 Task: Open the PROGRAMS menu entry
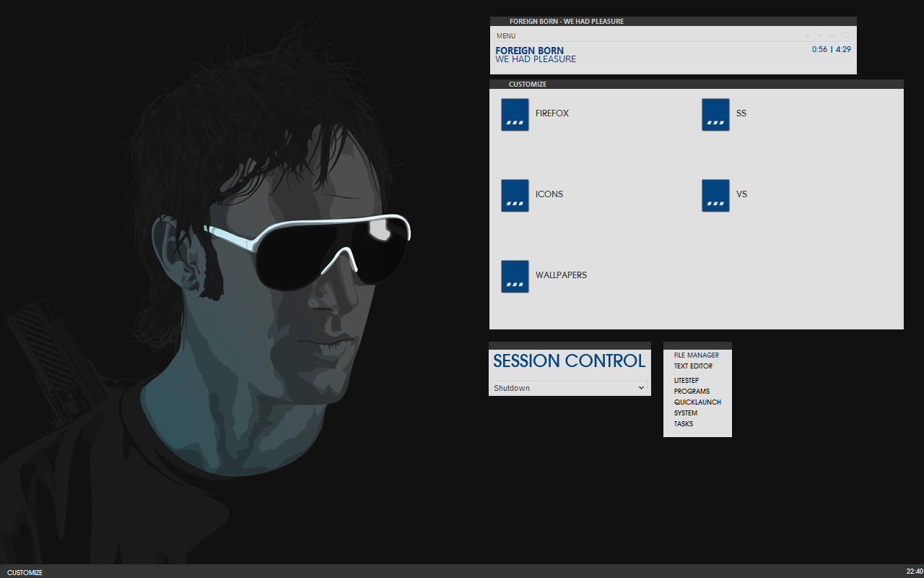point(692,392)
